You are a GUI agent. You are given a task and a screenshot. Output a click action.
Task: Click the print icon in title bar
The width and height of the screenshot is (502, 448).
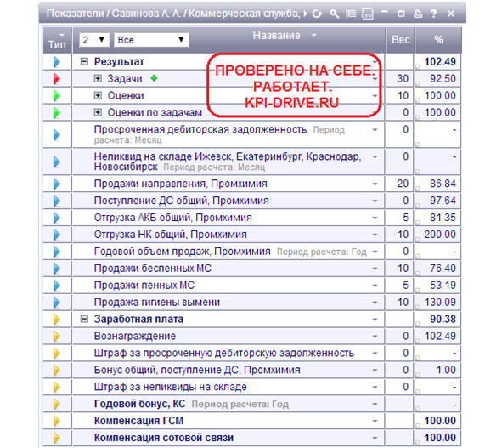click(x=417, y=14)
